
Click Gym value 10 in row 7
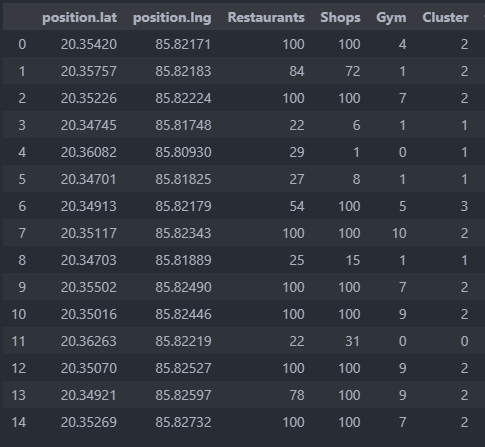click(399, 233)
